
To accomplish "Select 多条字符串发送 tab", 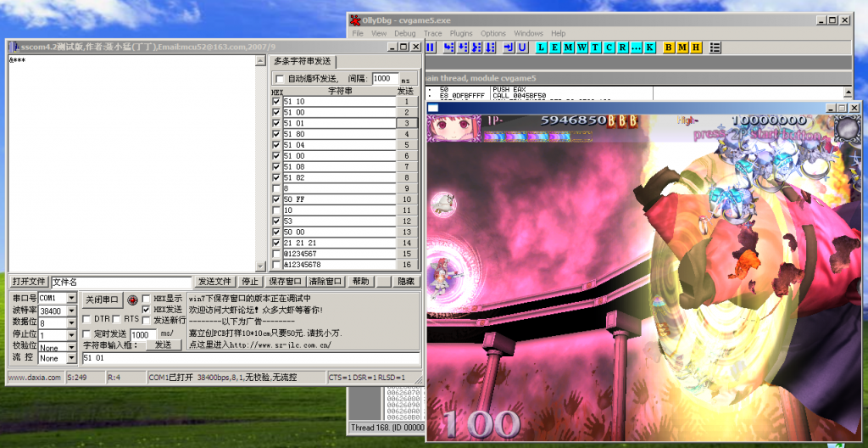I will coord(303,62).
